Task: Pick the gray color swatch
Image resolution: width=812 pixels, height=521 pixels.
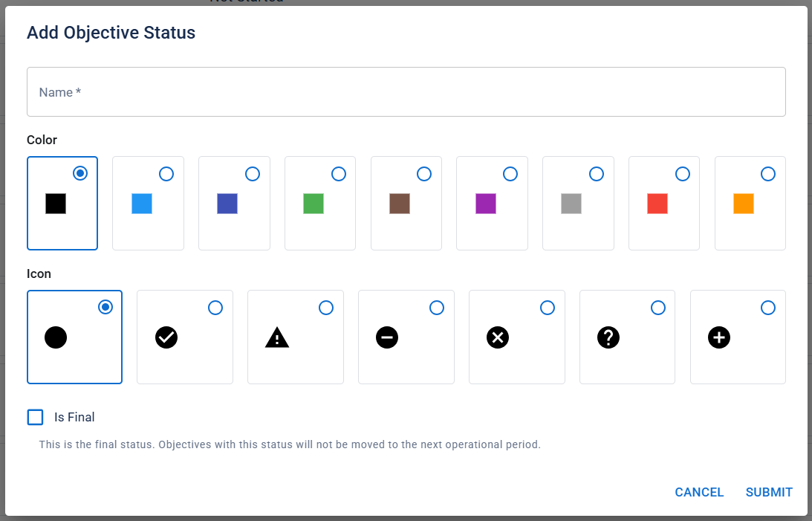Action: [x=571, y=203]
